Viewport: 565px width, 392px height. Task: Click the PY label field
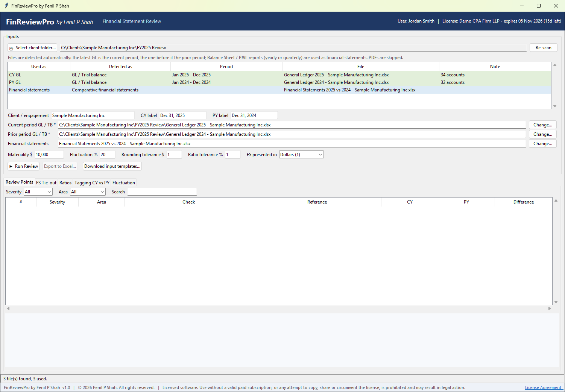coord(254,115)
